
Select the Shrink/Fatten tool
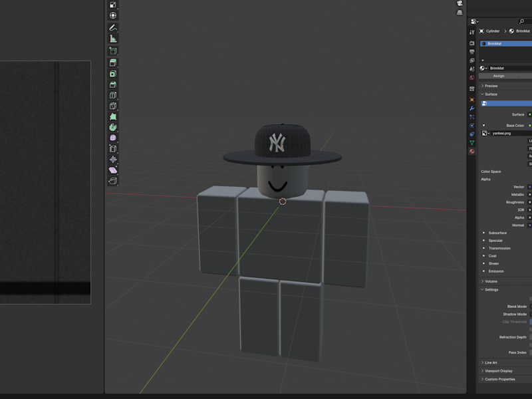coord(113,159)
